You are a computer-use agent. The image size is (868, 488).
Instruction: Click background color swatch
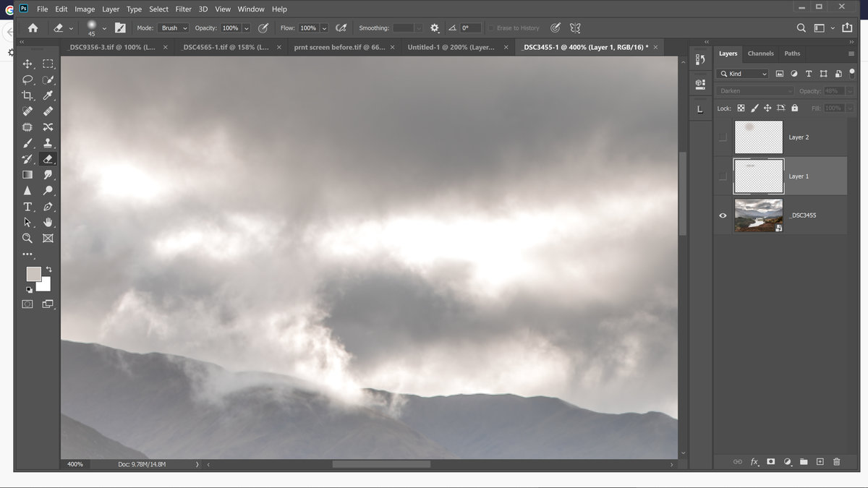(46, 286)
